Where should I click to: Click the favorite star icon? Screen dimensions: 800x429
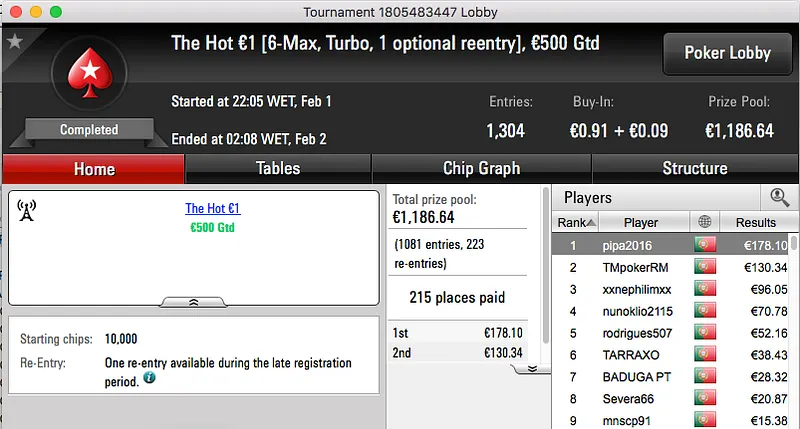(14, 41)
